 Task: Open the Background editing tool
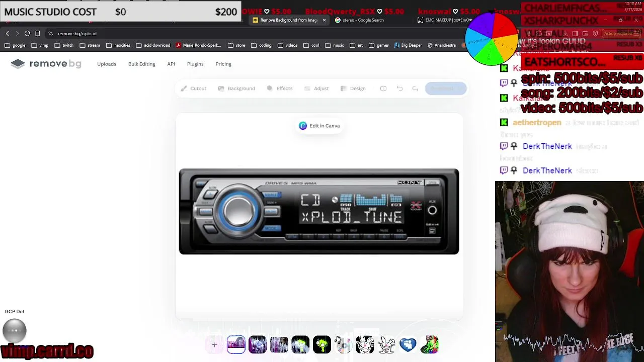236,88
